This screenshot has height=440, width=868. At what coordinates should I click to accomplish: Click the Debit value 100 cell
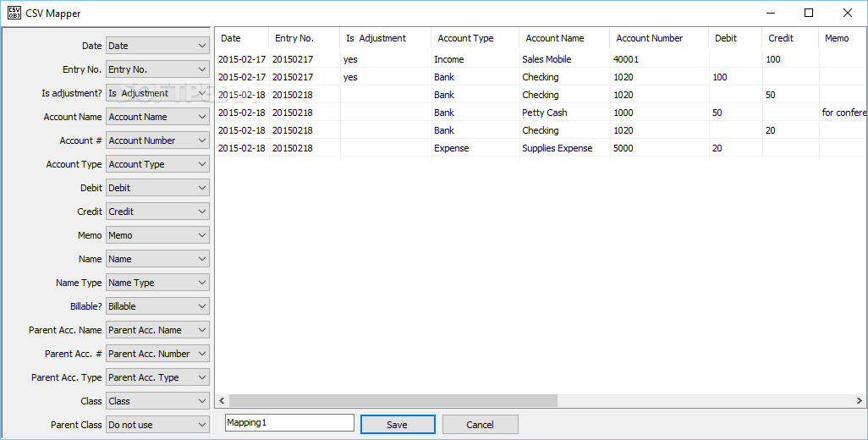(735, 77)
